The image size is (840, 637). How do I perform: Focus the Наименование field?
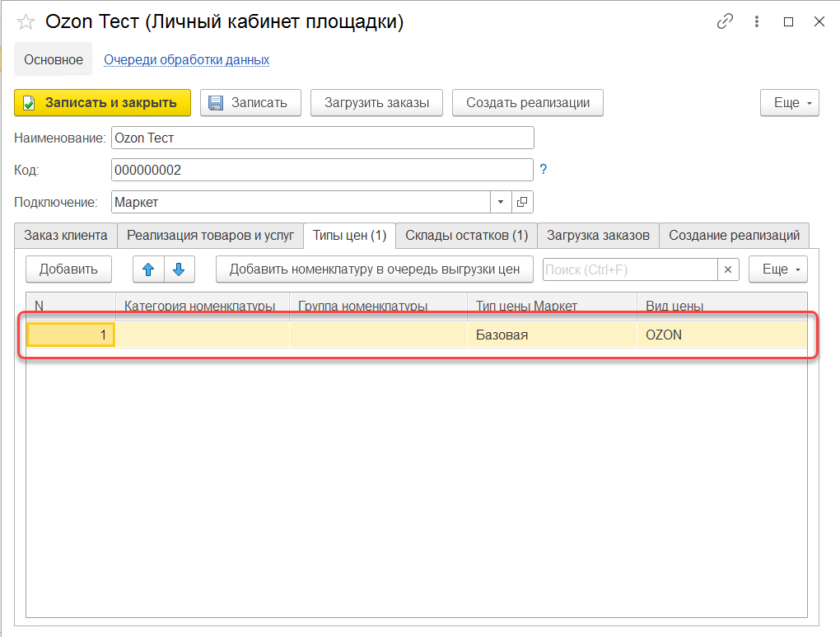323,138
